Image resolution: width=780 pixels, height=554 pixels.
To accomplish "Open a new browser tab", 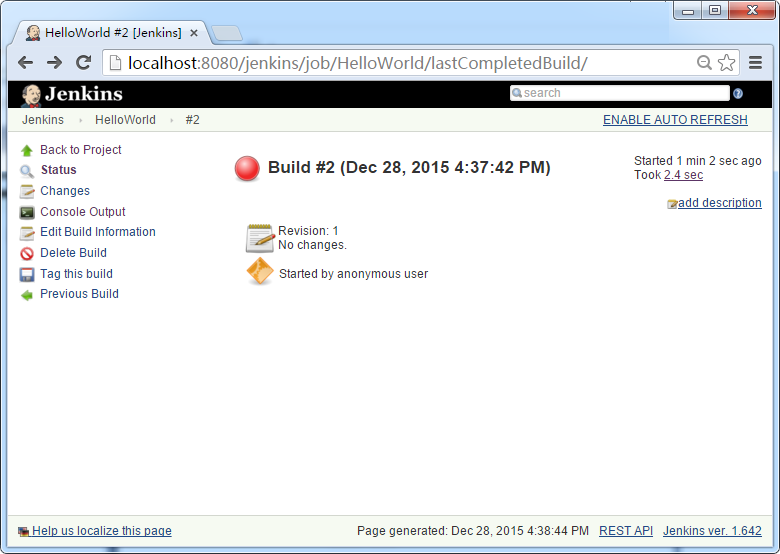I will click(227, 33).
